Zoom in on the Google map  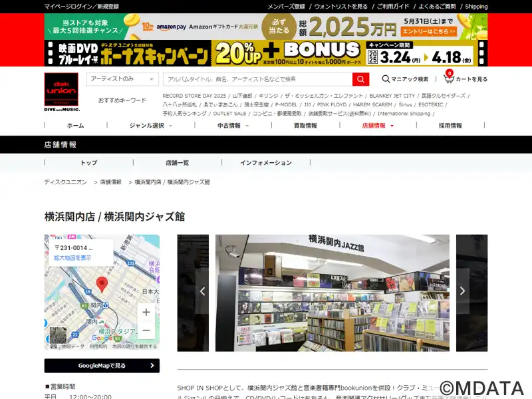[x=146, y=312]
